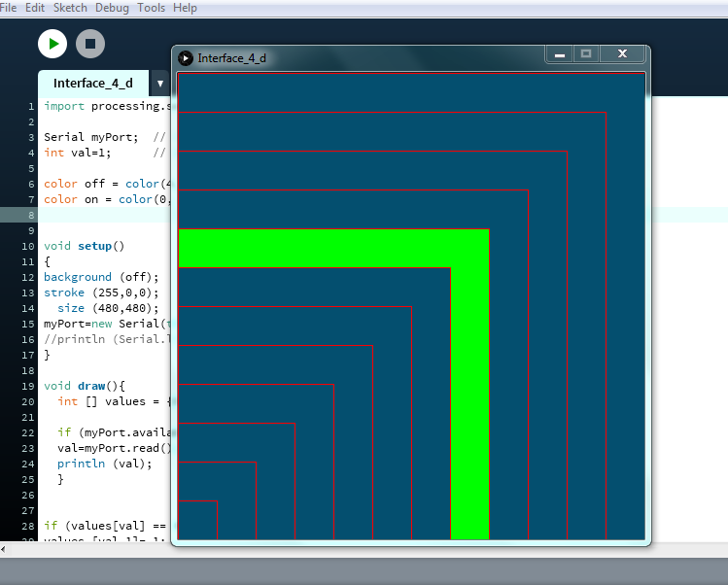The height and width of the screenshot is (585, 728).
Task: Open the File menu
Action: pos(8,8)
